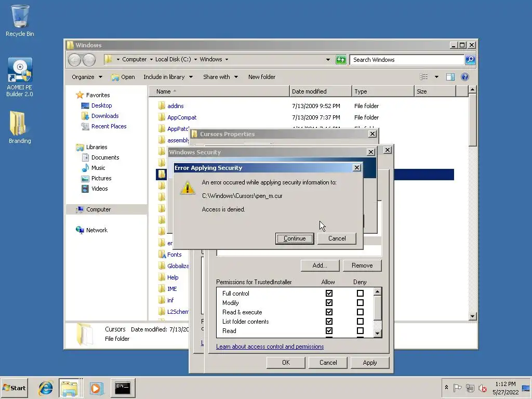Open the Start menu
Image resolution: width=532 pixels, height=399 pixels.
pyautogui.click(x=14, y=388)
